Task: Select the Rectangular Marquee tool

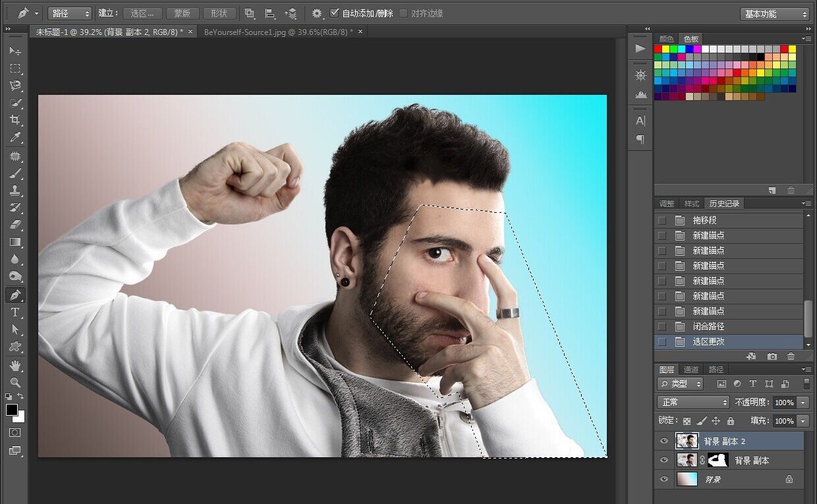Action: coord(15,69)
